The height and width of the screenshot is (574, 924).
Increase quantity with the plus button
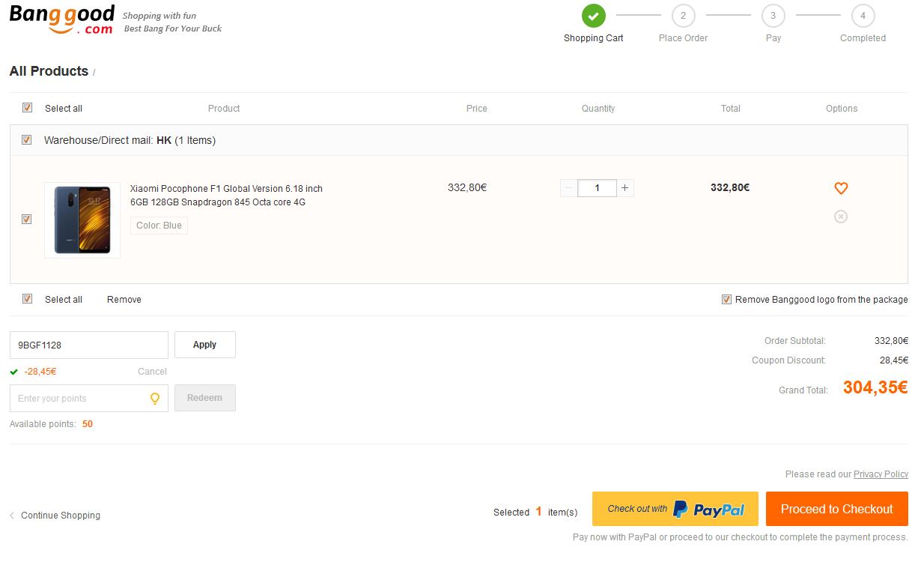tap(625, 188)
